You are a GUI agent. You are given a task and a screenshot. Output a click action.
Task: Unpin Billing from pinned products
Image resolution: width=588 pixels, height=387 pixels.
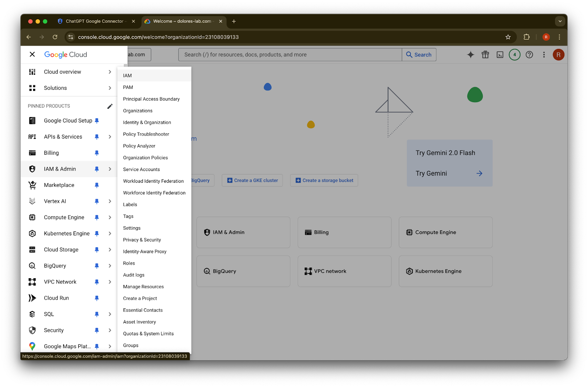pos(97,153)
